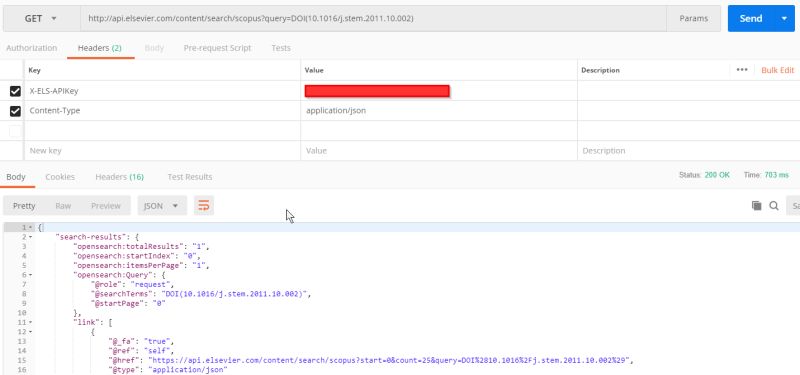Uncheck the X-ELS-APIKey header
The width and height of the screenshot is (800, 375).
pyautogui.click(x=15, y=91)
